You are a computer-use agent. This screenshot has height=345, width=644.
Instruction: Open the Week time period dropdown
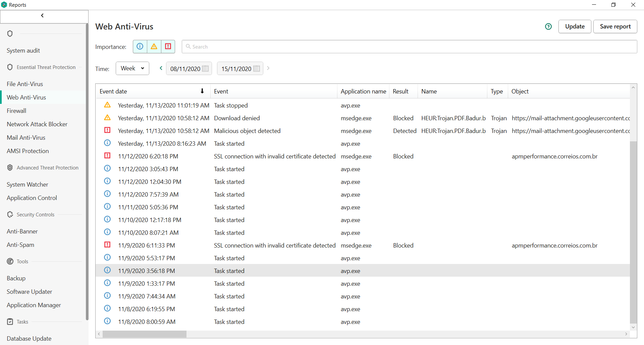click(132, 68)
